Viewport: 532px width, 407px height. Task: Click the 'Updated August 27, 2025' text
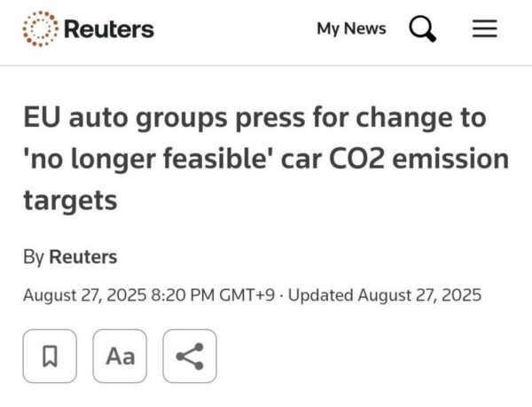point(383,295)
